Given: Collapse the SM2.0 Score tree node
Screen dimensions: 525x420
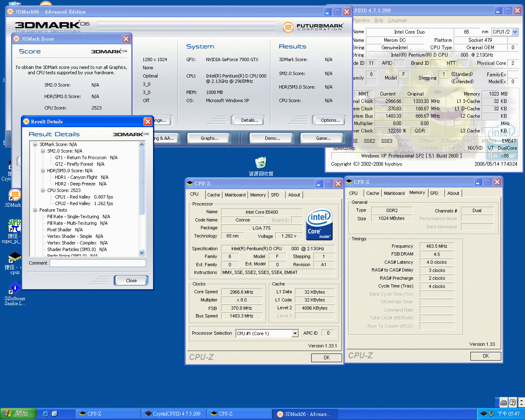Looking at the screenshot, I should 43,151.
